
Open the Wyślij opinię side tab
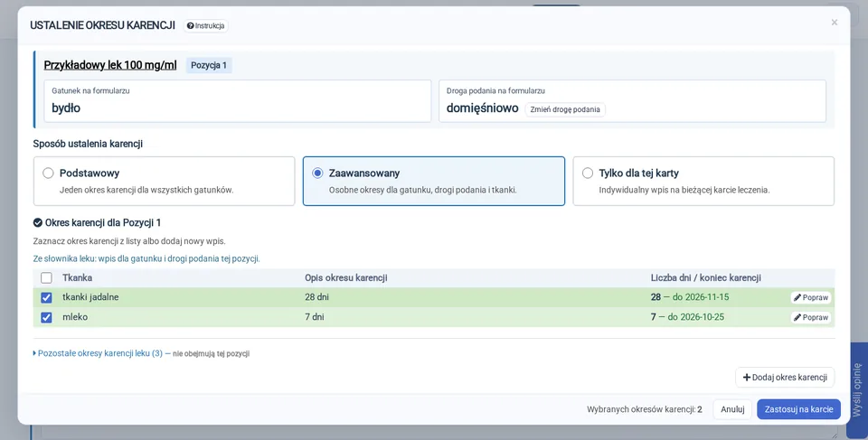click(857, 389)
